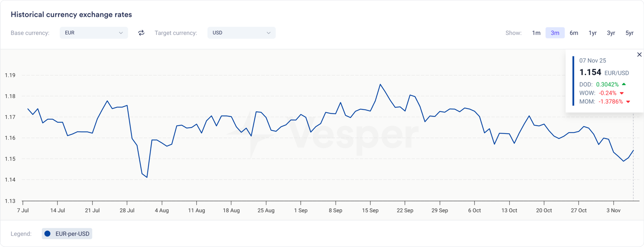Select the 5yr time range
The width and height of the screenshot is (644, 247).
630,33
